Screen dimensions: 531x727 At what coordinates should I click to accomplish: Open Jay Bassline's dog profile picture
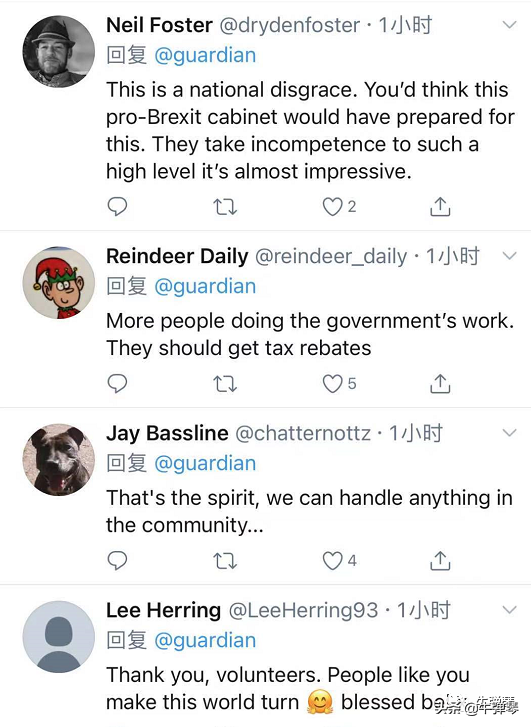click(x=58, y=459)
